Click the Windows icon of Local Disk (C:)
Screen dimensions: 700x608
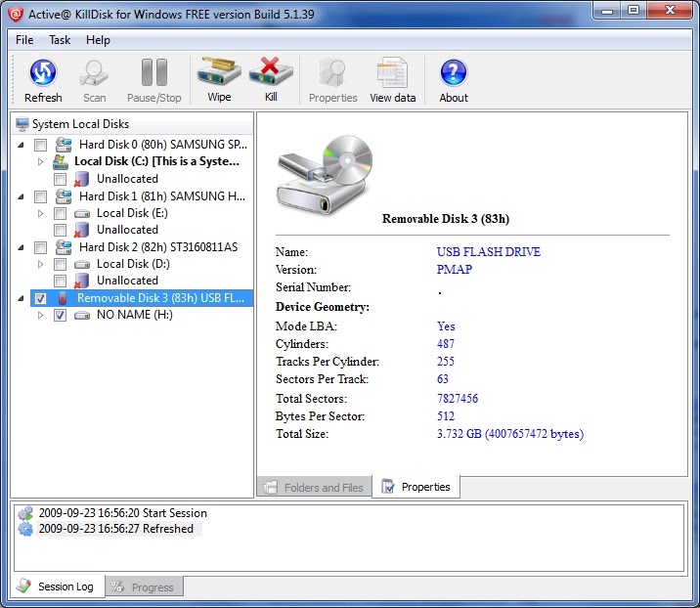click(x=61, y=161)
